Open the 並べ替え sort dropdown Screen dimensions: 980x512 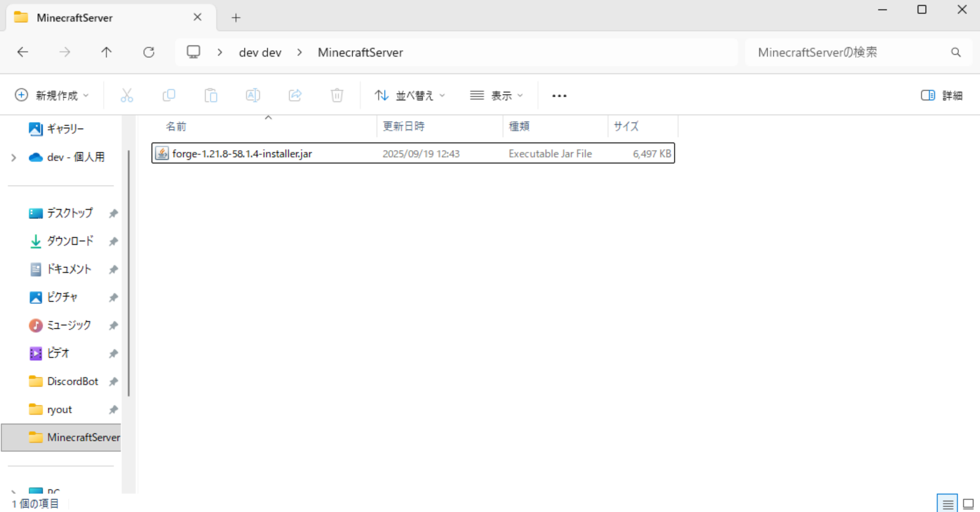pos(410,96)
